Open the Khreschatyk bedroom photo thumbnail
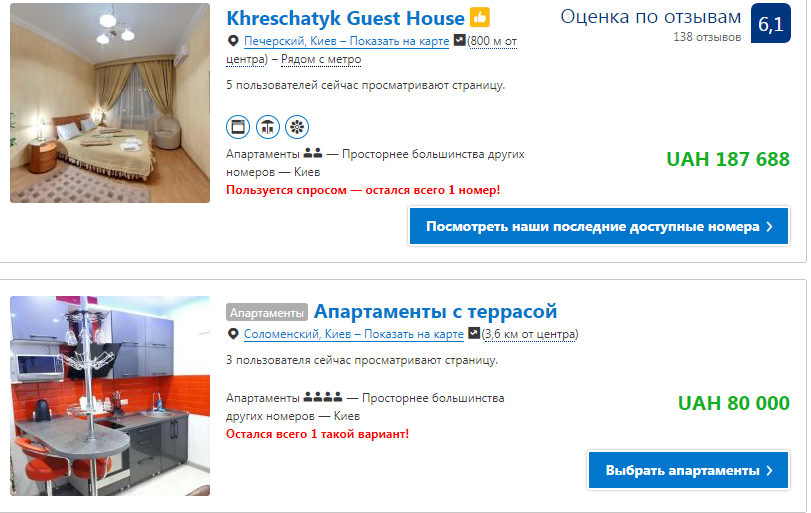Image resolution: width=811 pixels, height=513 pixels. (110, 103)
